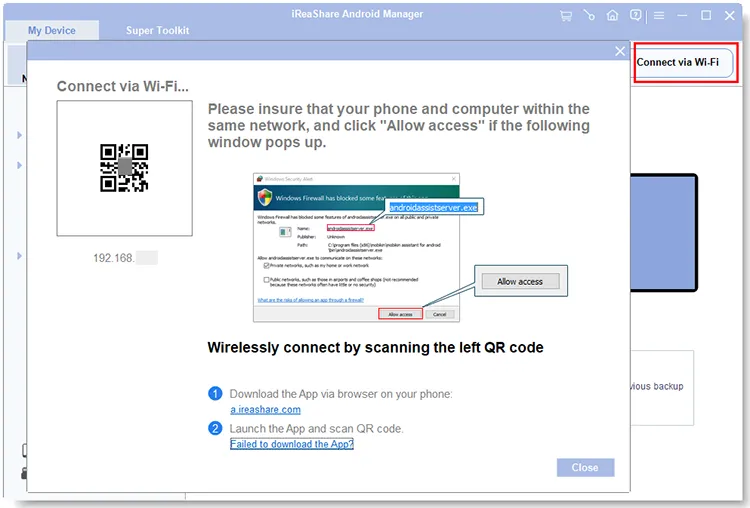The image size is (750, 508).
Task: Click Launch the App and scan text
Action: tap(316, 429)
